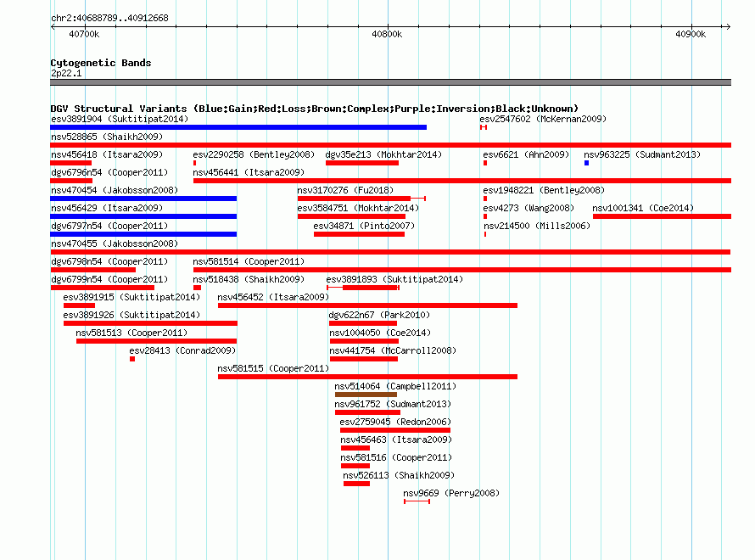Image resolution: width=755 pixels, height=560 pixels.
Task: Click the small red loss marker under esv28413
Action: pos(132,359)
